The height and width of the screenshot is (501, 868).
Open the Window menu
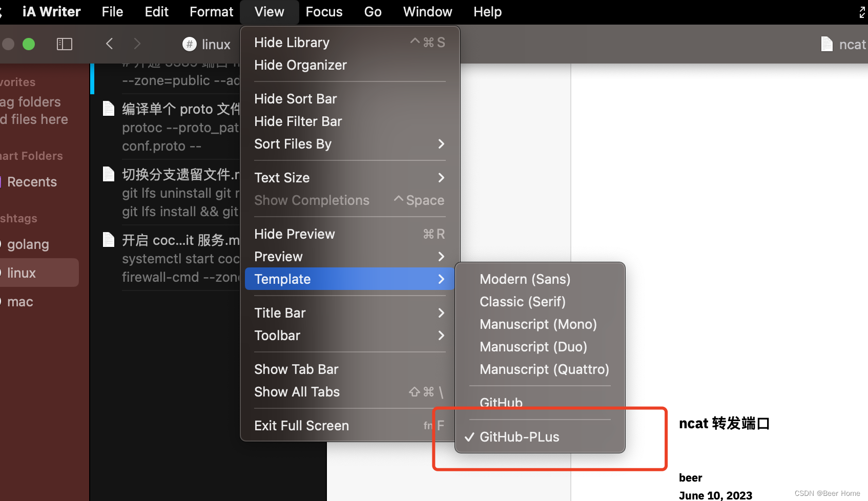(x=427, y=12)
